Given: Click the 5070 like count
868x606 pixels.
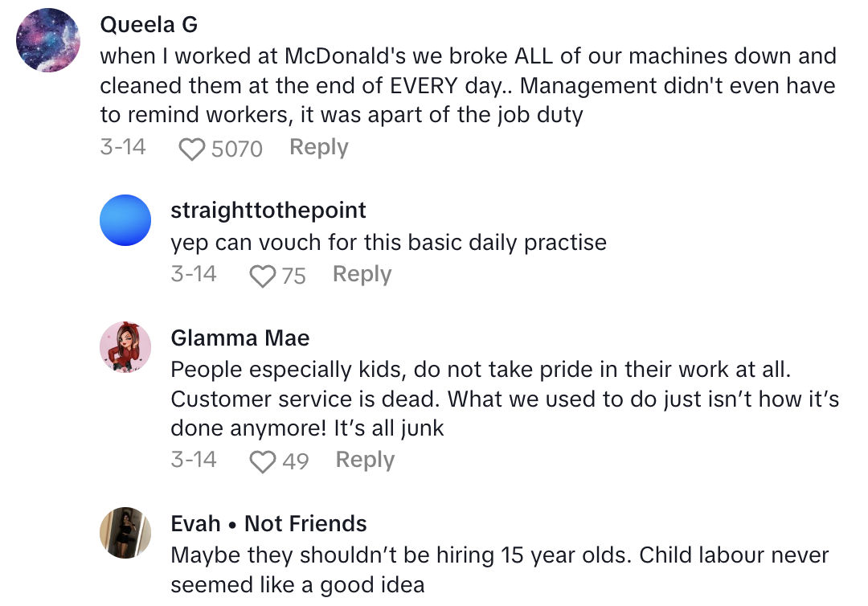Looking at the screenshot, I should click(237, 149).
